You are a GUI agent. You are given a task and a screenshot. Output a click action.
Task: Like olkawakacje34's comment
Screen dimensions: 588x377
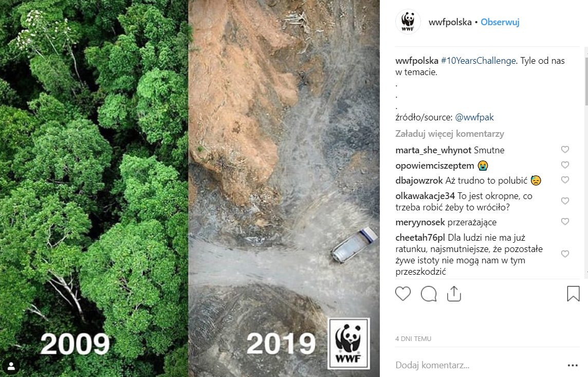(565, 201)
